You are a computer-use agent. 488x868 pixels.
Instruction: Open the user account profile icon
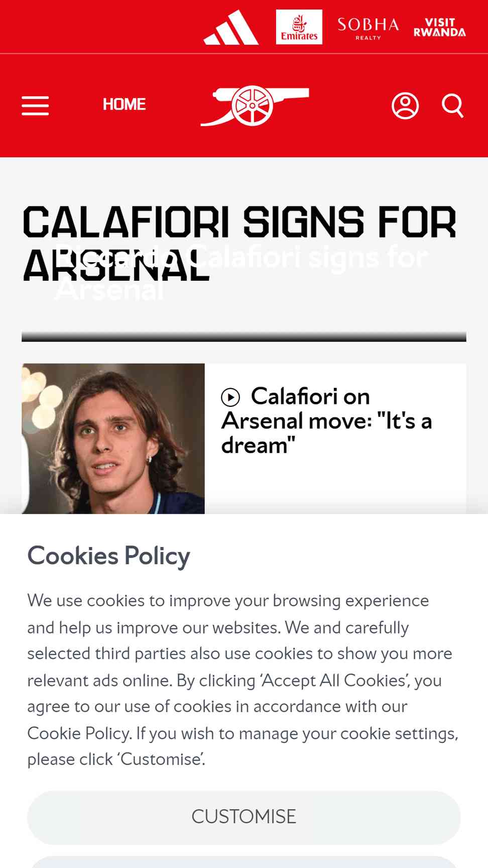coord(405,105)
